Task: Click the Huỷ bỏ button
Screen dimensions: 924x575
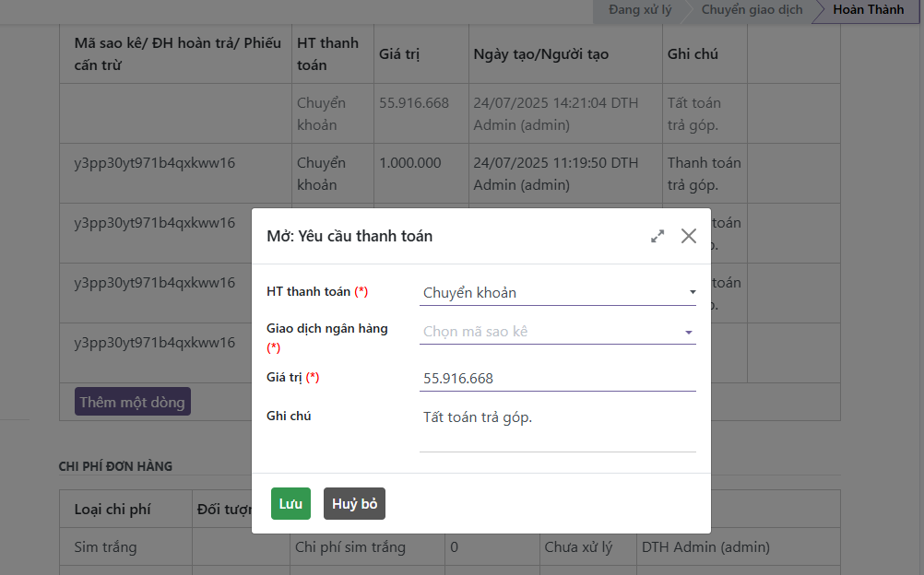Action: tap(354, 504)
